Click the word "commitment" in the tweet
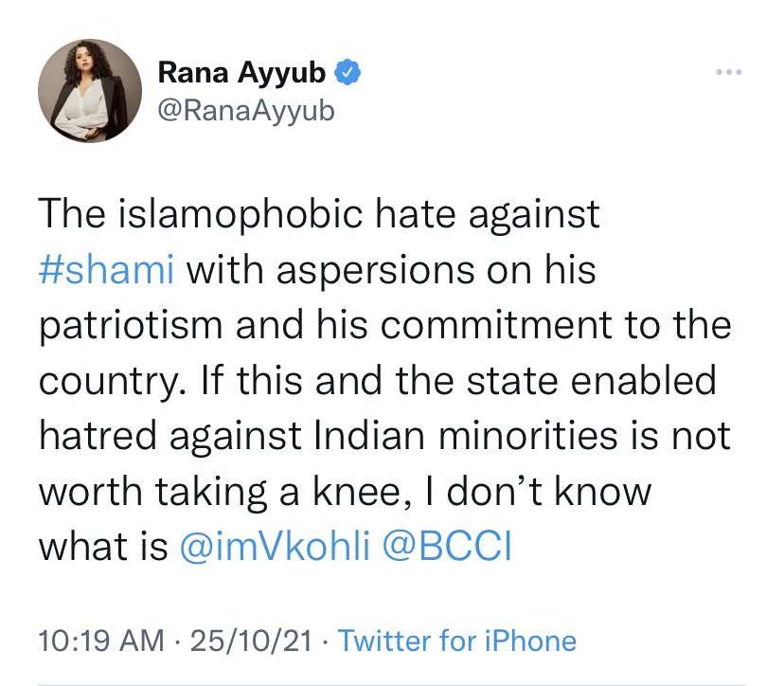The height and width of the screenshot is (686, 784). (x=505, y=325)
